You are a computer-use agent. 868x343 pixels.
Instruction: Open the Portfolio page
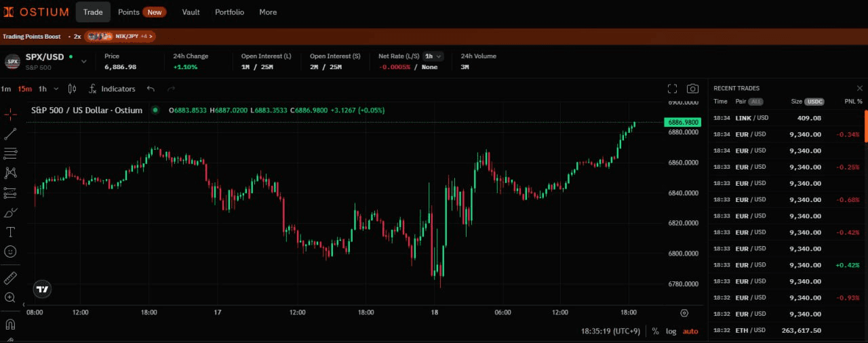(229, 12)
